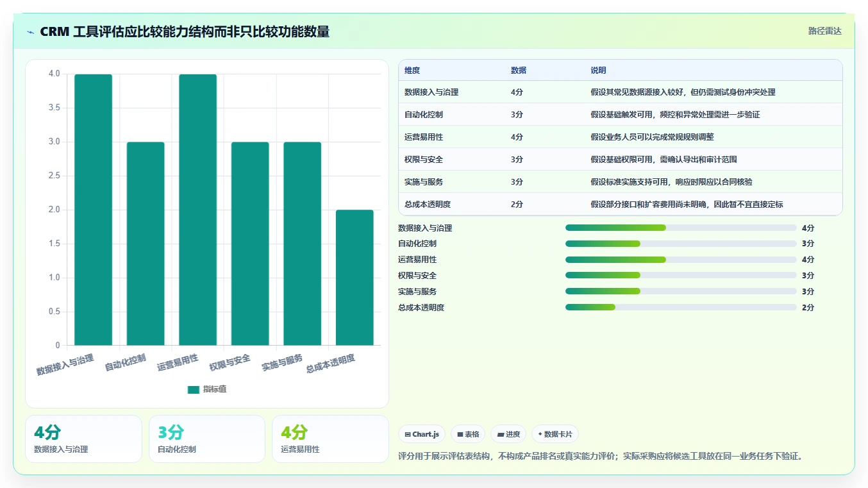Click the 维度 column header
This screenshot has height=488, width=868.
click(412, 71)
